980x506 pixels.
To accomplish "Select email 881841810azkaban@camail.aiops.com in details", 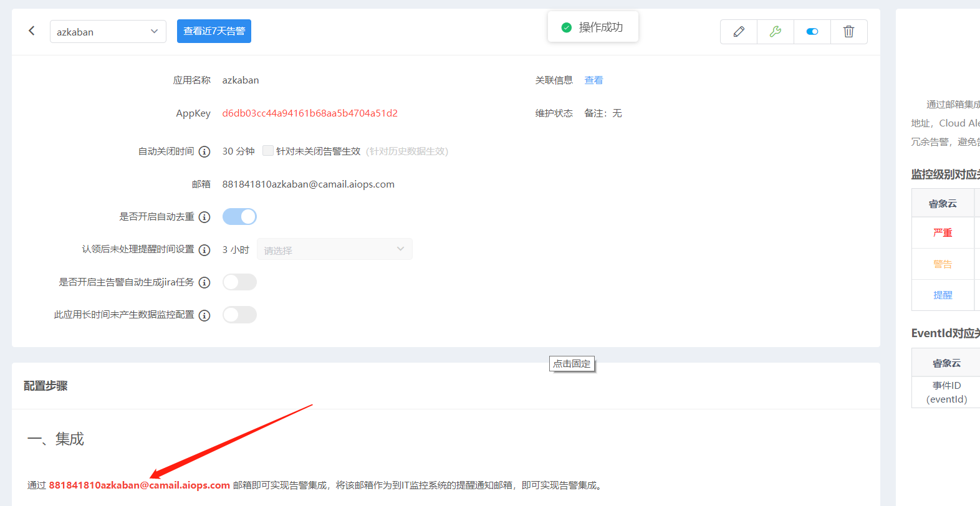I will coord(309,184).
